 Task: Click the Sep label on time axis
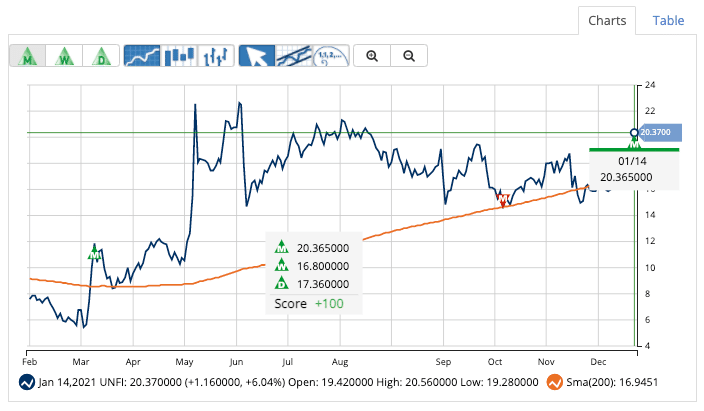point(443,362)
